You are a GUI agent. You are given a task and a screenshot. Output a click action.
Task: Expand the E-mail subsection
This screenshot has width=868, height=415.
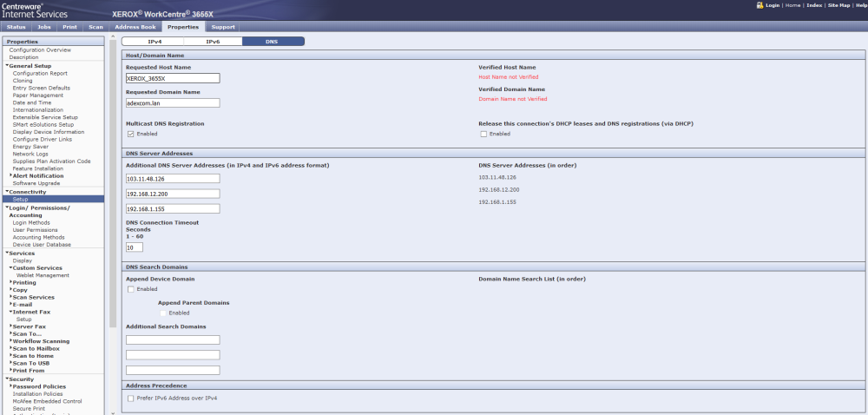coord(11,305)
